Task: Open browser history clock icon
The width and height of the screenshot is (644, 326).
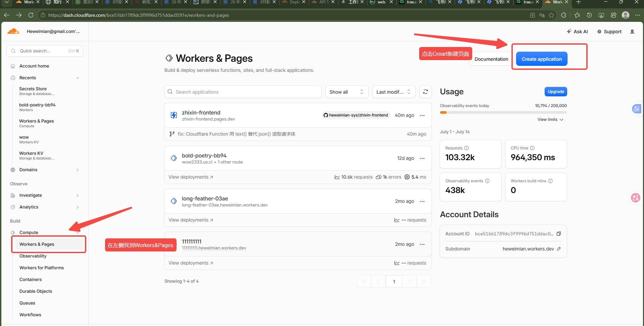Action: 589,15
